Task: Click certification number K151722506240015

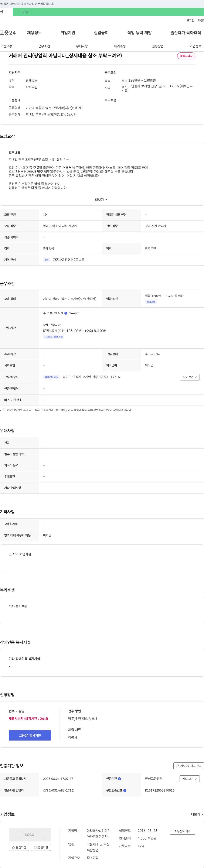Action: [x=160, y=790]
